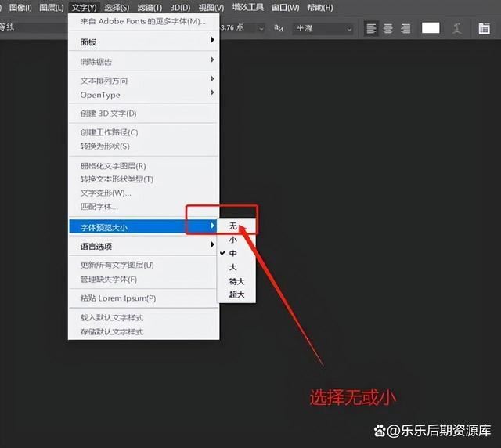Open the 滤镜(T) menu
The width and height of the screenshot is (501, 448).
150,8
